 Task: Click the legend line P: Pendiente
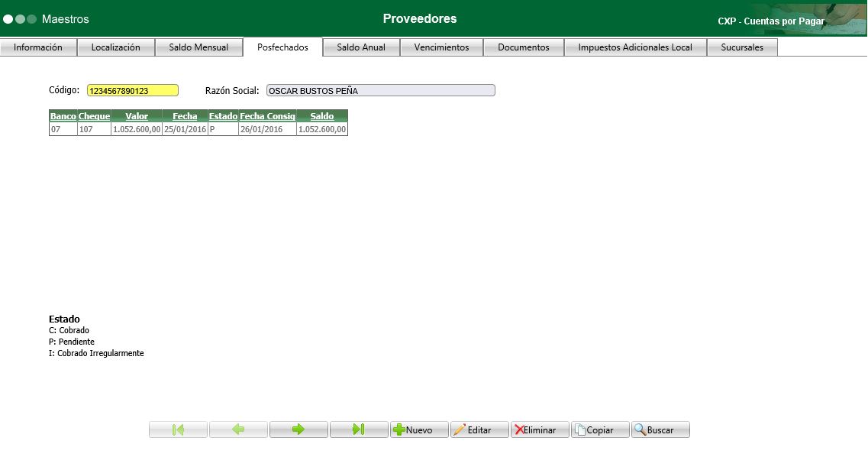pos(72,342)
